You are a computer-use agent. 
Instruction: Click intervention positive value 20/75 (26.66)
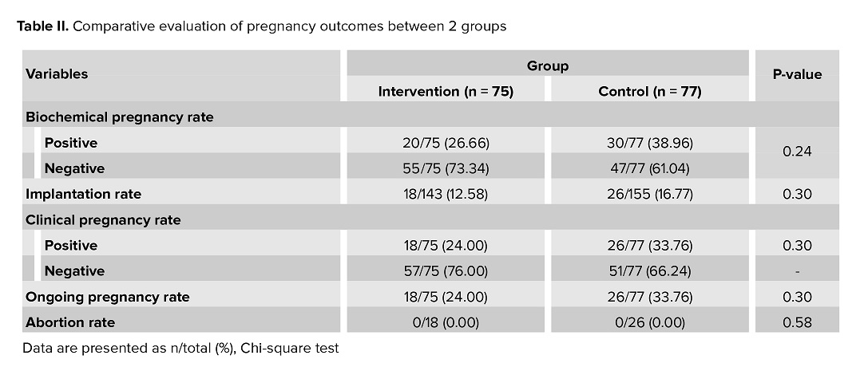click(x=445, y=143)
